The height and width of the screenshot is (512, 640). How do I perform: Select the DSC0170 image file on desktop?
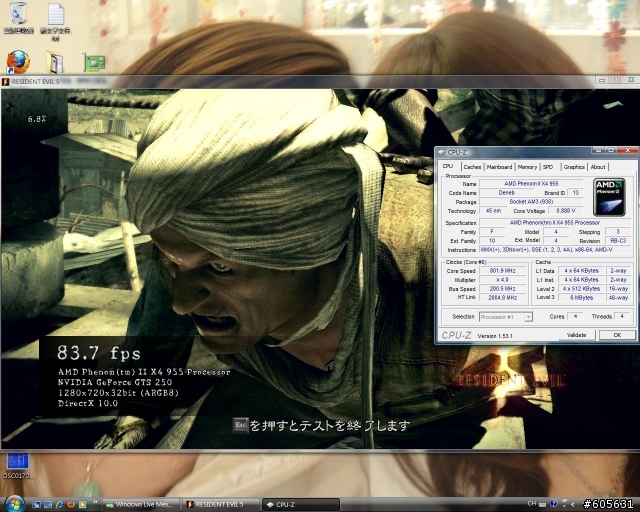tap(18, 466)
